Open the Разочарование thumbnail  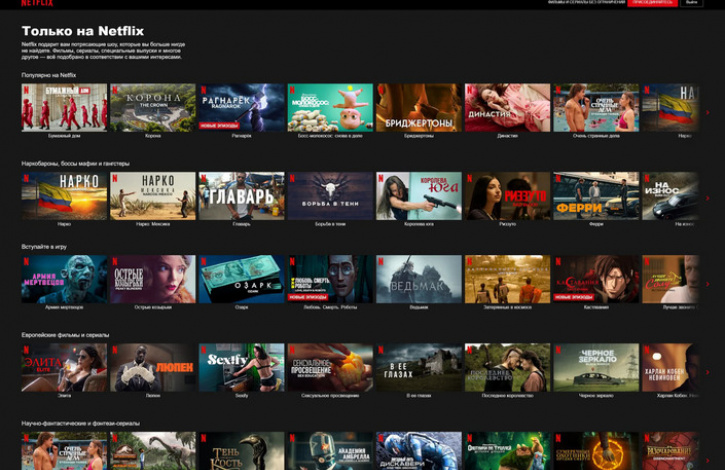pos(670,451)
